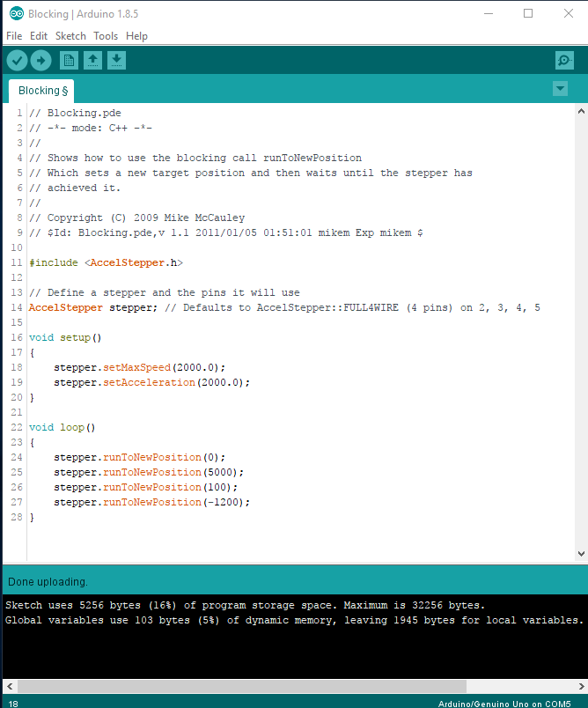Click 'Shows how to use the blocking call' comment

coord(195,158)
